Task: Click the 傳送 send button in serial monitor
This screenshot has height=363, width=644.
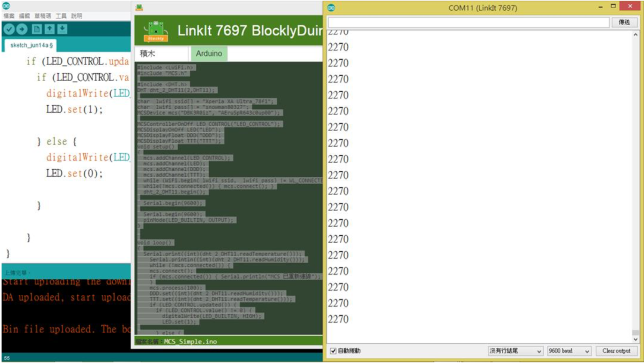Action: coord(624,23)
